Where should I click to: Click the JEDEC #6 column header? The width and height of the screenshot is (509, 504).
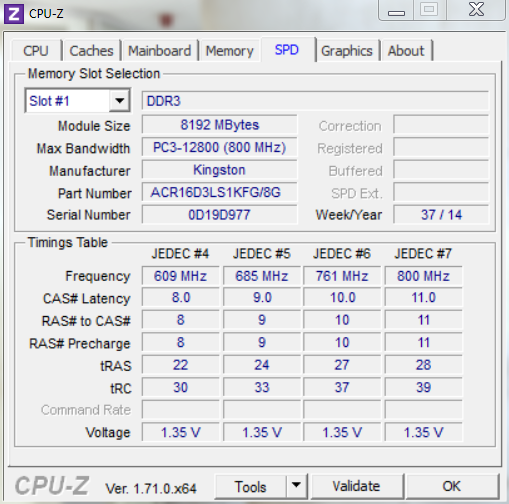342,254
